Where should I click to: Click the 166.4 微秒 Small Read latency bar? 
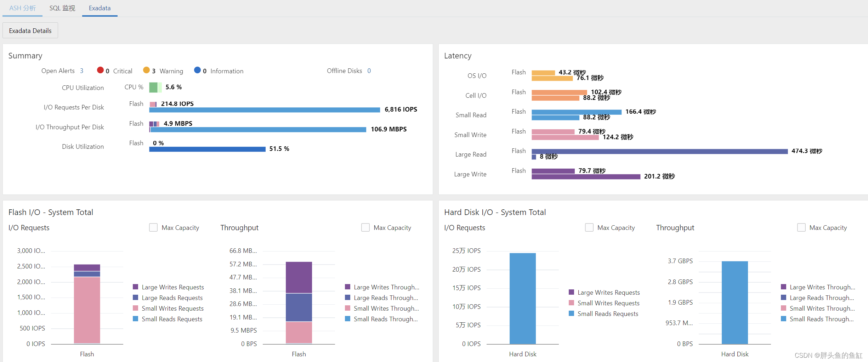(577, 112)
